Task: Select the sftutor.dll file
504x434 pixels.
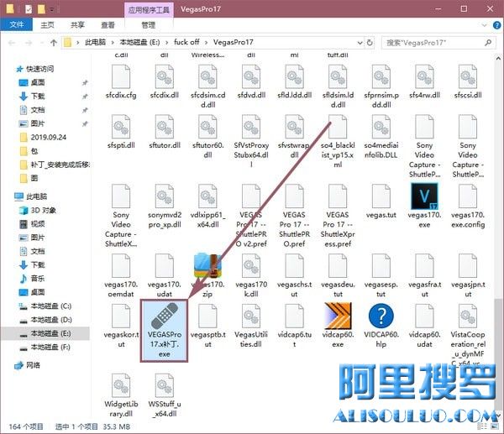Action: pyautogui.click(x=165, y=132)
